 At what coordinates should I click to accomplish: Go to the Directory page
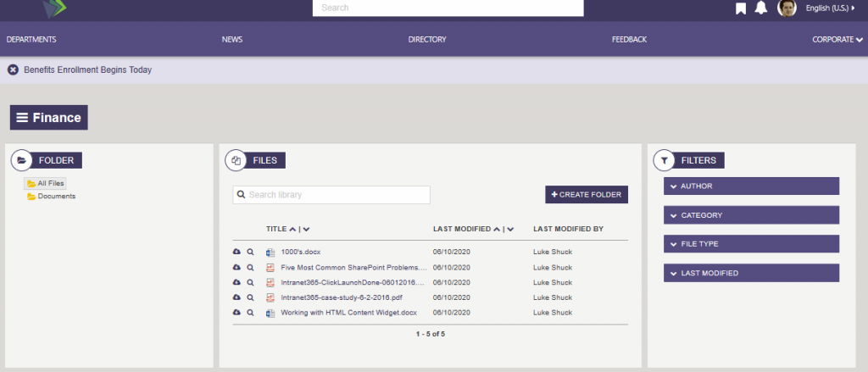point(427,40)
